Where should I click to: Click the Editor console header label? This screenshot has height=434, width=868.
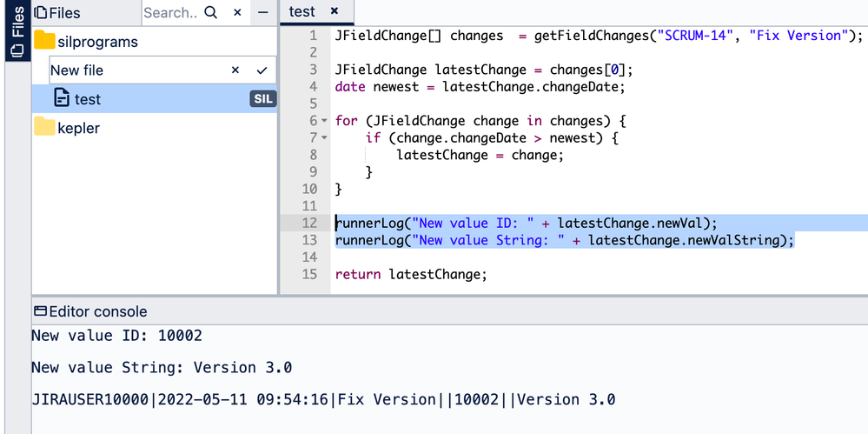[x=98, y=311]
